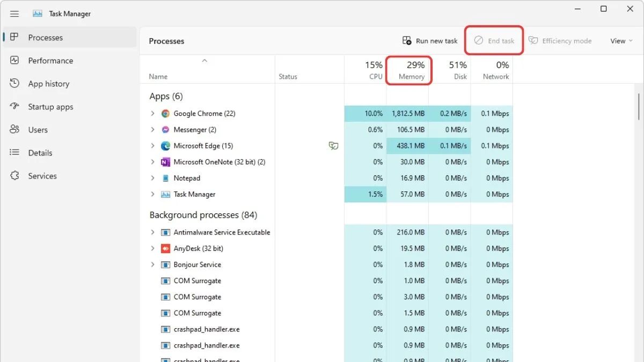644x362 pixels.
Task: Click Messenger's 106.5 MB memory cell
Action: pyautogui.click(x=407, y=130)
